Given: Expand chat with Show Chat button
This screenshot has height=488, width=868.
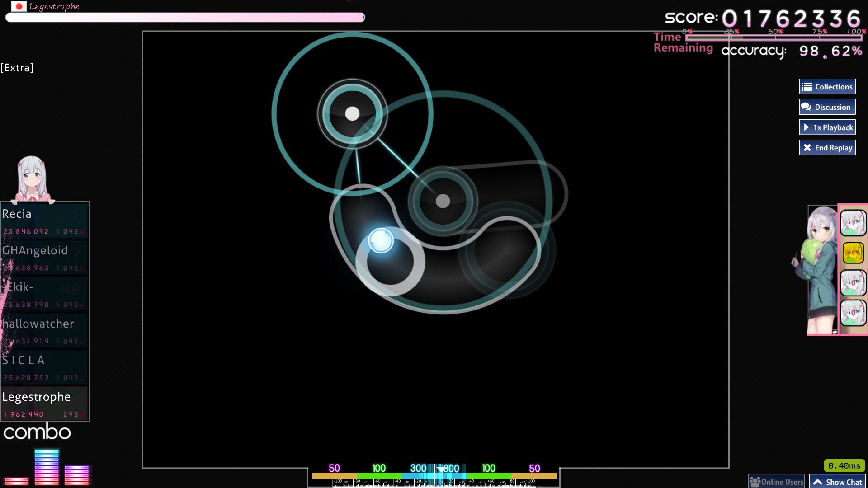Looking at the screenshot, I should pyautogui.click(x=837, y=482).
